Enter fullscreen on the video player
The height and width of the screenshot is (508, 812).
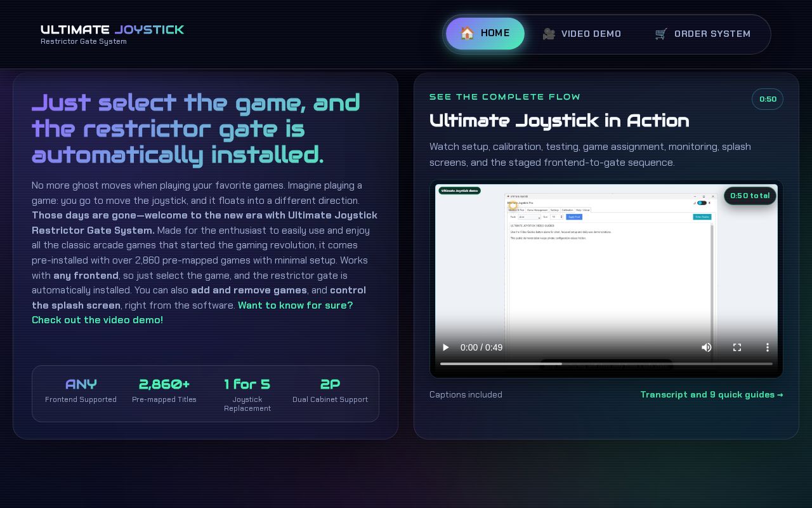pyautogui.click(x=737, y=347)
